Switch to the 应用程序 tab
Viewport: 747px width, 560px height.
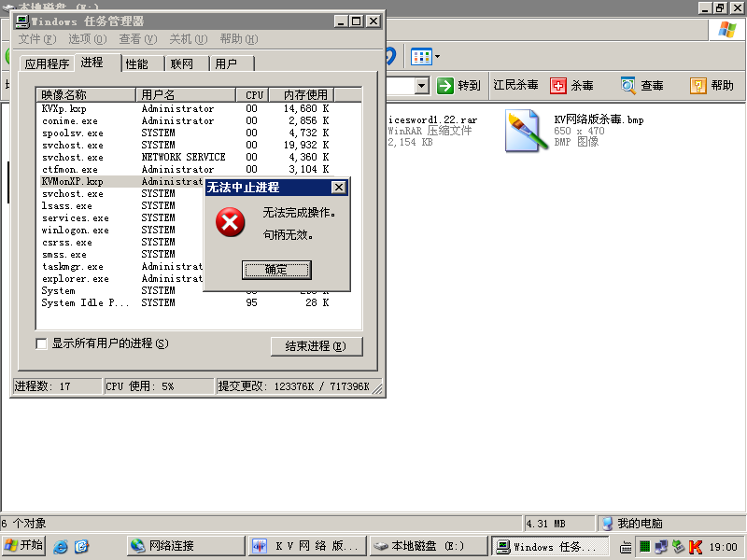[x=47, y=63]
